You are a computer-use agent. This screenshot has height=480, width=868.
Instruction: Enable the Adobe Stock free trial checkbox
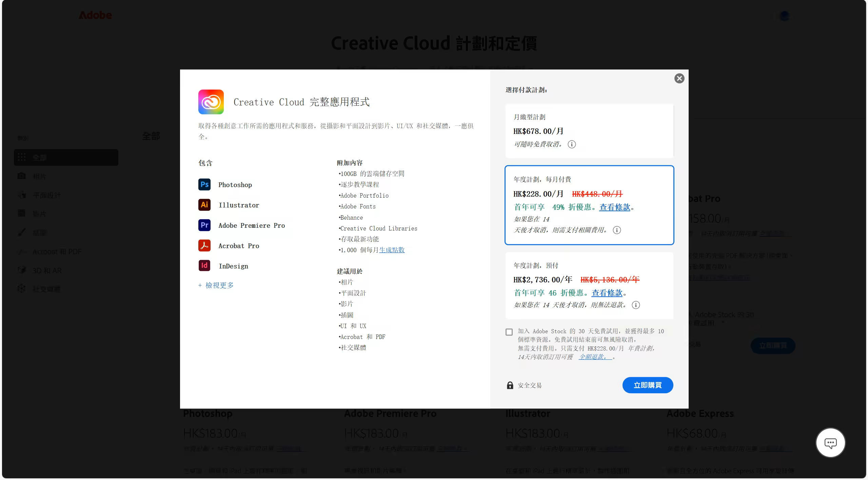(x=509, y=332)
